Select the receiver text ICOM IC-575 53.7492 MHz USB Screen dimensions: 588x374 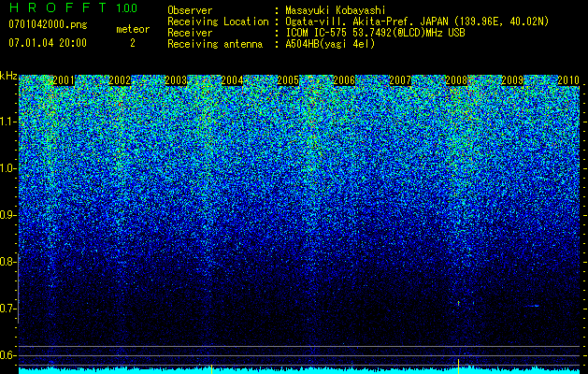[x=375, y=33]
